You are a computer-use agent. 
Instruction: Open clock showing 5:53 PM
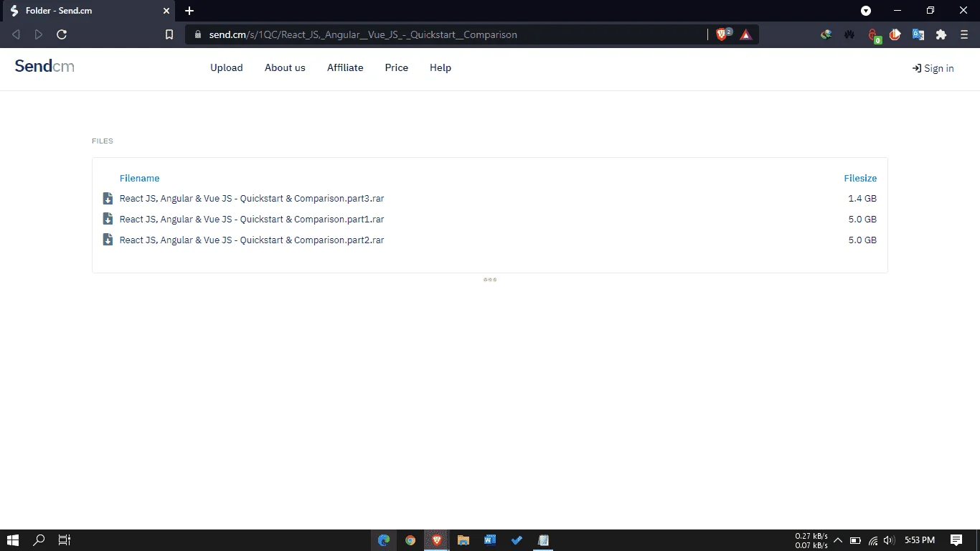[920, 540]
